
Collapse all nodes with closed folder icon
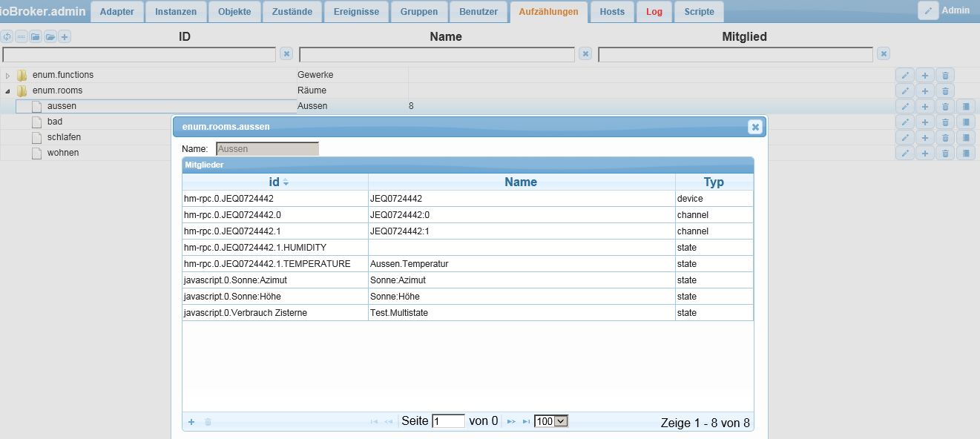point(36,36)
